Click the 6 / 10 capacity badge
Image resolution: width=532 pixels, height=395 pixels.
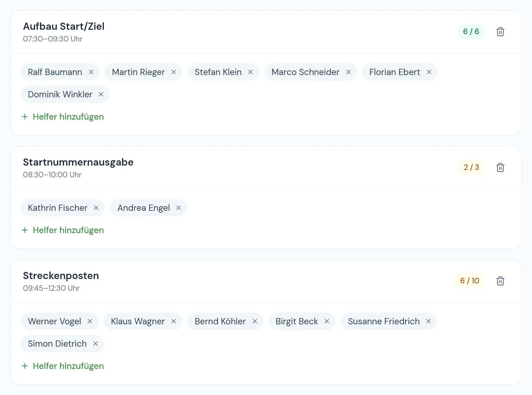coord(469,281)
